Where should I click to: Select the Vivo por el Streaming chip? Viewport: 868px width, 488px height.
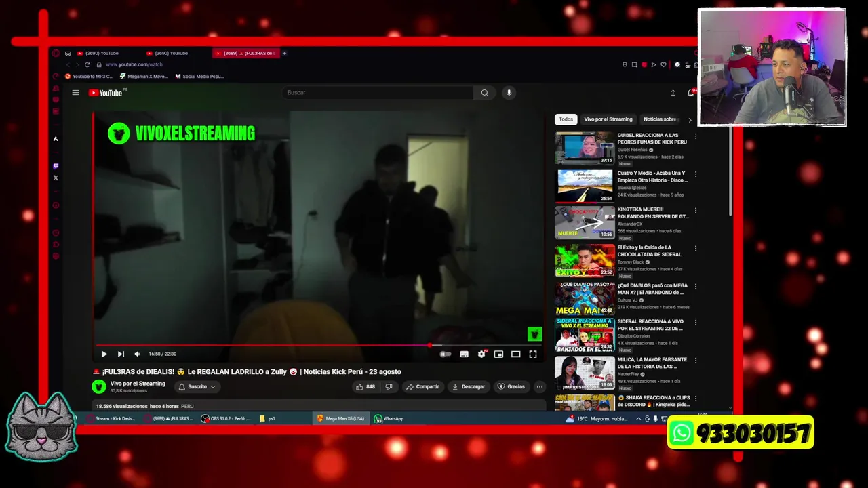tap(608, 119)
